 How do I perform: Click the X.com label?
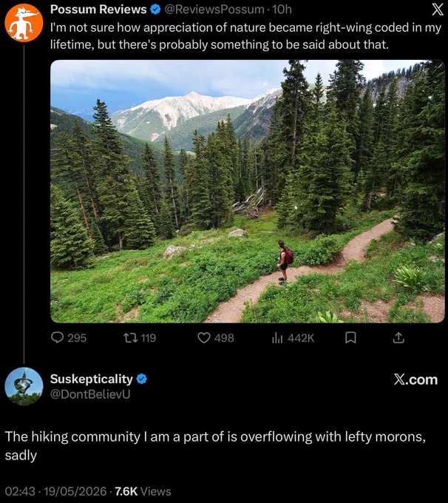415,379
